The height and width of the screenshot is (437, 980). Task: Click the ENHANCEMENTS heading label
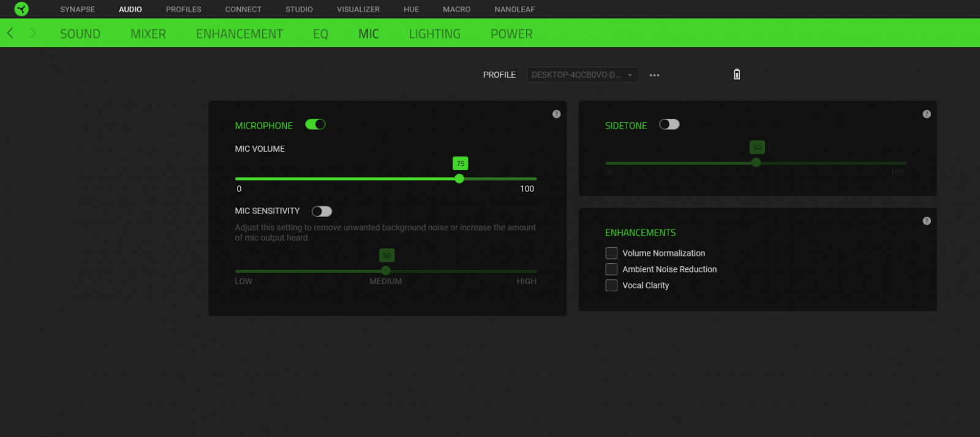coord(641,233)
